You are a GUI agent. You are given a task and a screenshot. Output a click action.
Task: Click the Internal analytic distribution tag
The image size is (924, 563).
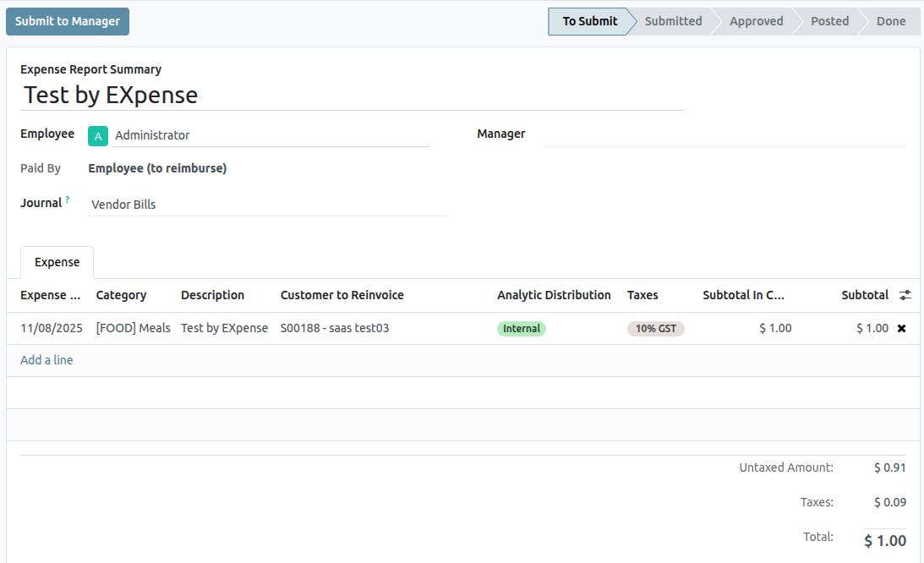(522, 329)
